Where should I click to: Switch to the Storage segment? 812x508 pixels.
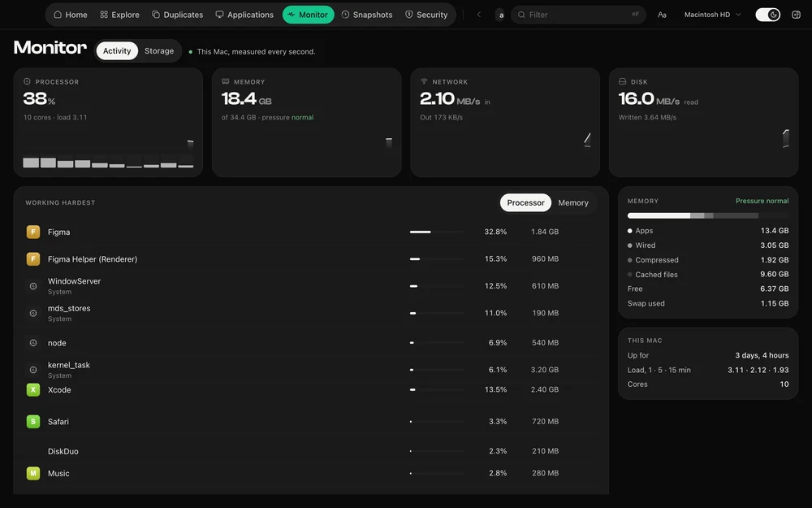click(159, 50)
